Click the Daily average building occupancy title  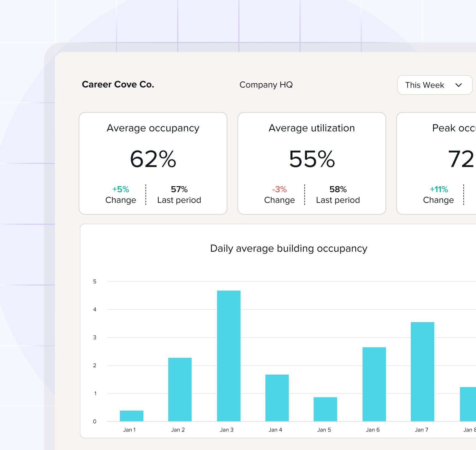(289, 248)
